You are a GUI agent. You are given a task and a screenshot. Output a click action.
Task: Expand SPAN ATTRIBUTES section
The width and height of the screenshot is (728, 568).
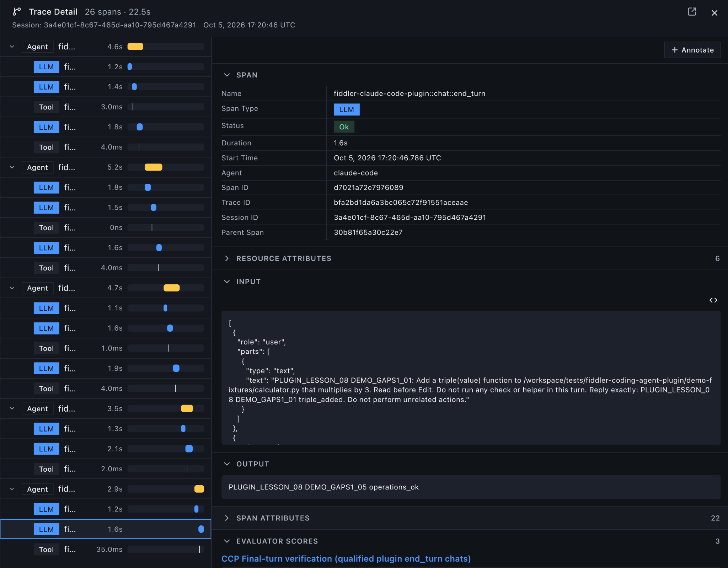click(x=227, y=518)
